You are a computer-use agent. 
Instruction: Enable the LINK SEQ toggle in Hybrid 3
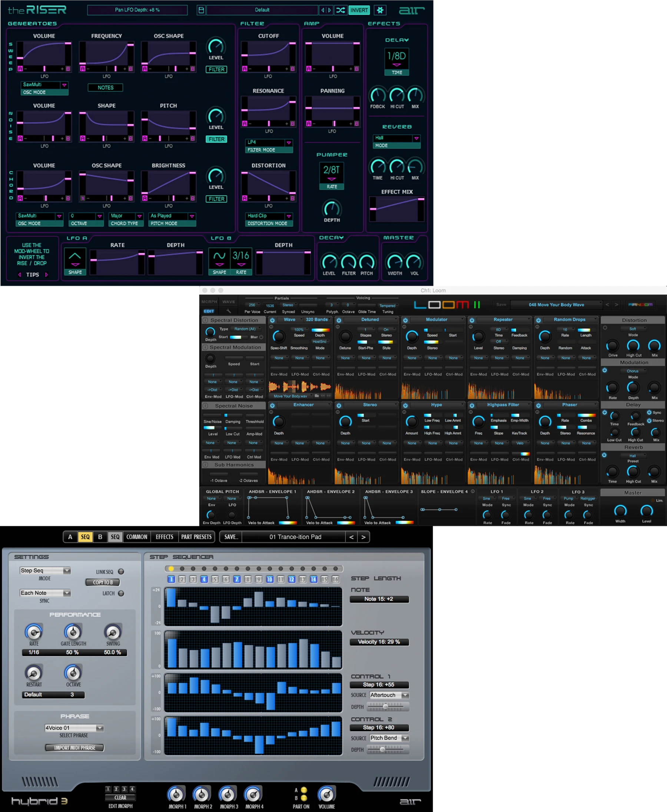[121, 571]
